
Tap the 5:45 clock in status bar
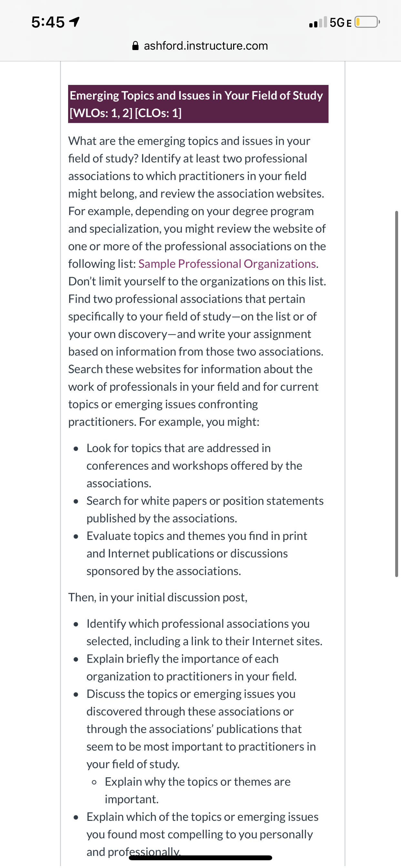click(x=48, y=22)
